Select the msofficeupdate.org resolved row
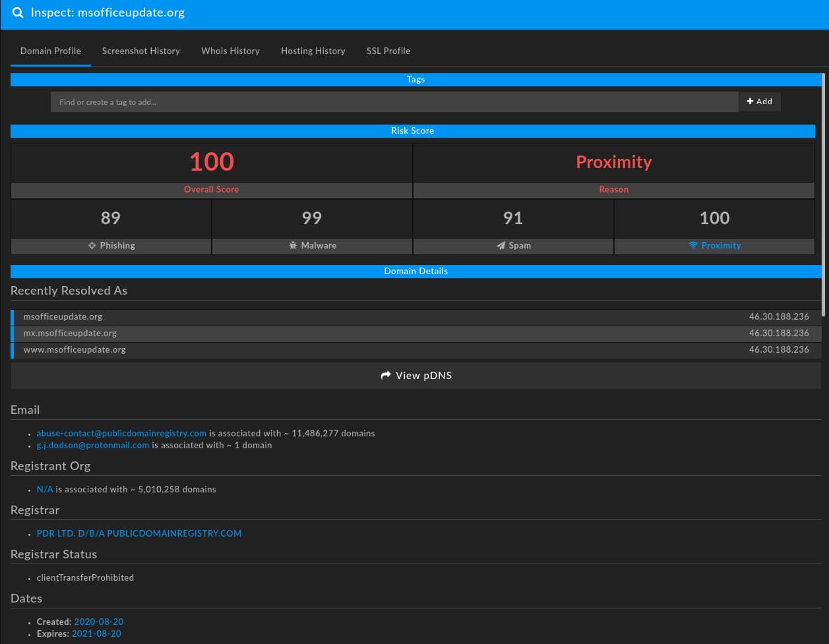Image resolution: width=829 pixels, height=644 pixels. [416, 317]
